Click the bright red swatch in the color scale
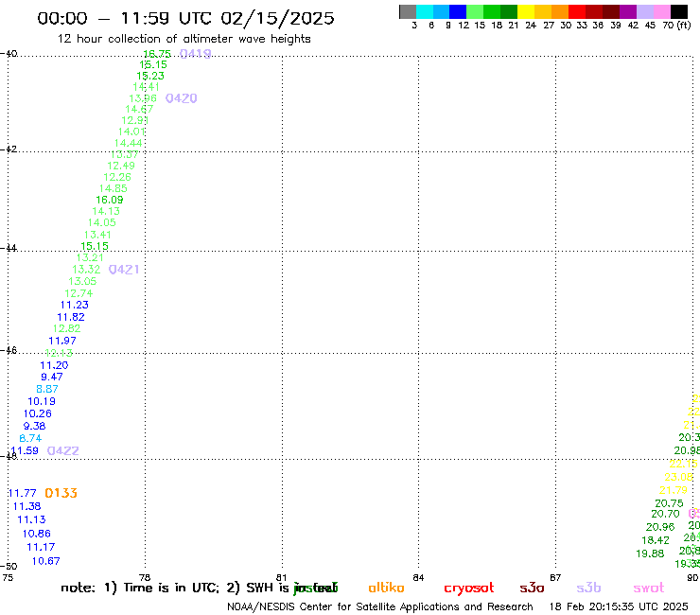This screenshot has width=700, height=615. [x=577, y=11]
